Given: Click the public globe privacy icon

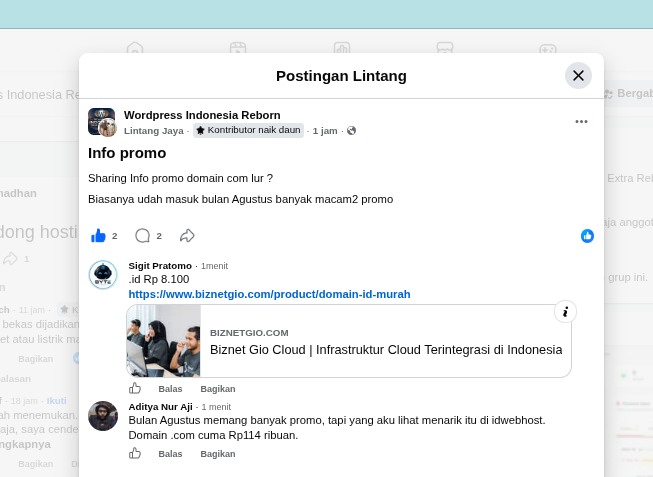Looking at the screenshot, I should [x=351, y=131].
